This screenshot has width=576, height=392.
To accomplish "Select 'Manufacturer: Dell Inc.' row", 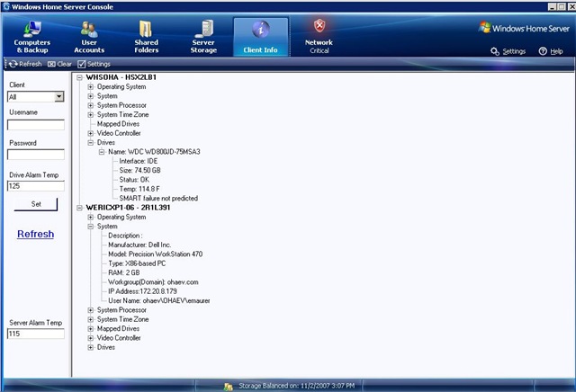I will [x=139, y=245].
